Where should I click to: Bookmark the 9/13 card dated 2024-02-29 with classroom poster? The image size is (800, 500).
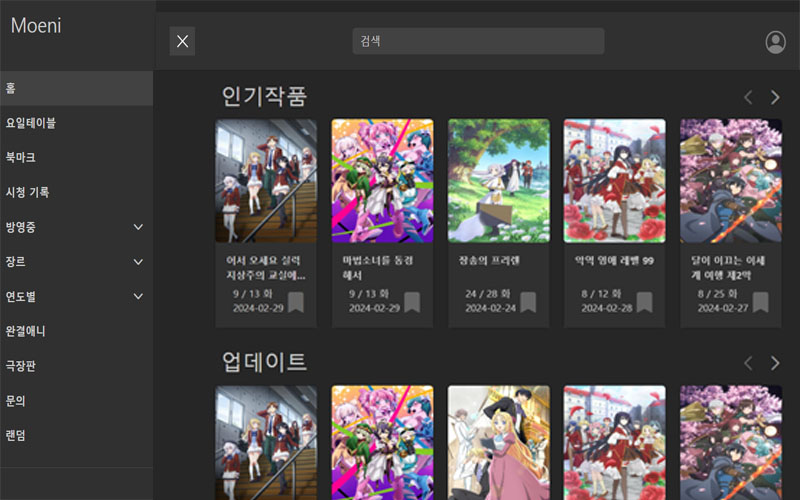296,302
